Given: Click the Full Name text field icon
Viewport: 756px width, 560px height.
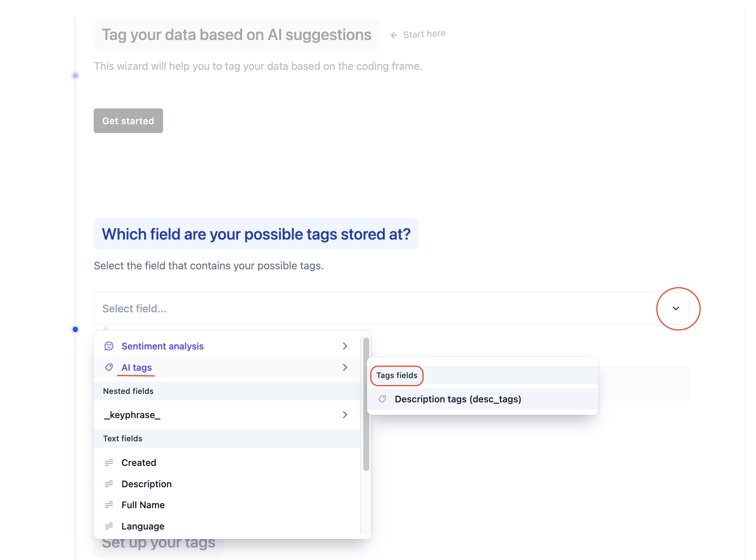Looking at the screenshot, I should [109, 505].
